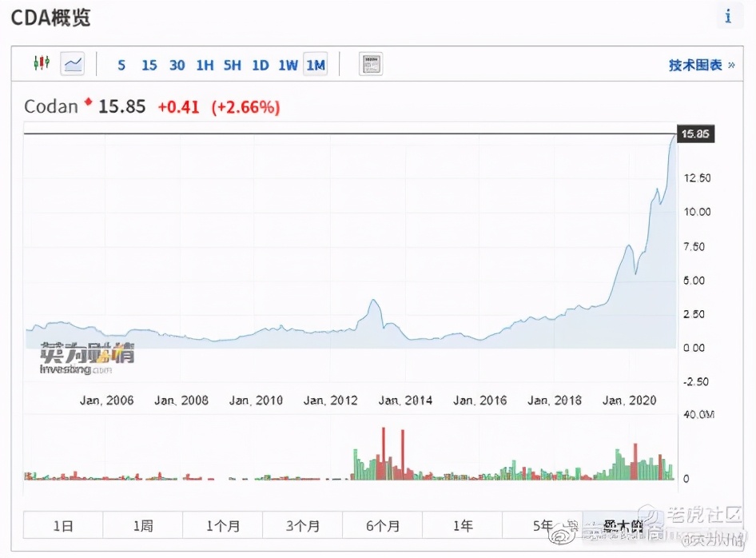Image resolution: width=756 pixels, height=558 pixels.
Task: Select the 1W interval
Action: coord(288,66)
